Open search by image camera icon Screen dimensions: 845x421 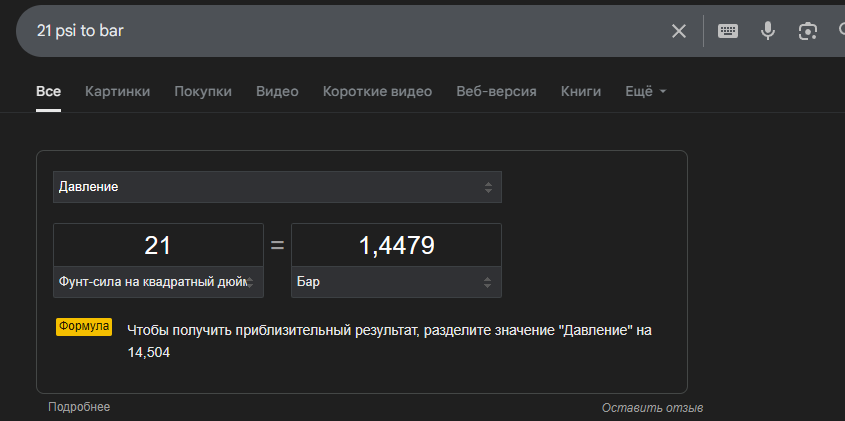(x=807, y=31)
